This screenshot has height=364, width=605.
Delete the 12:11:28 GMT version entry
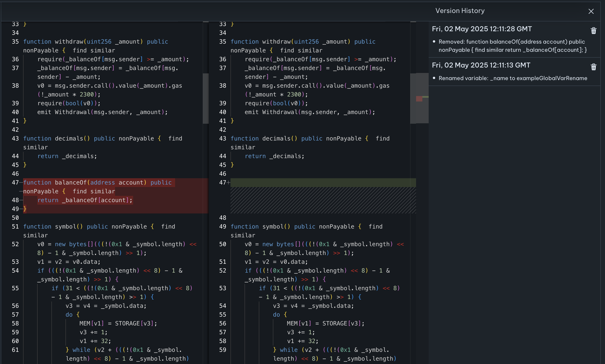(593, 31)
